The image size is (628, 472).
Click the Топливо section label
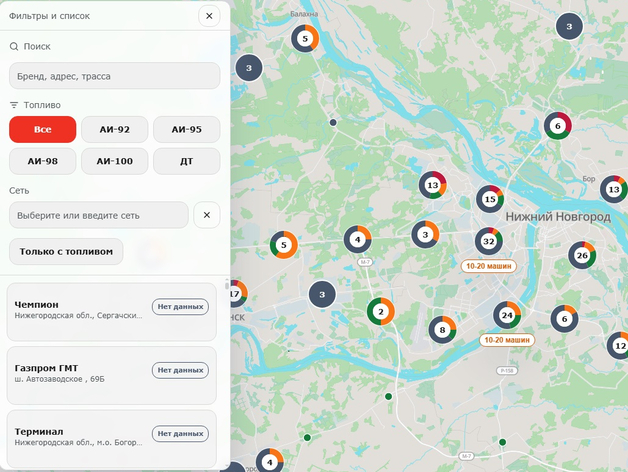coord(42,105)
